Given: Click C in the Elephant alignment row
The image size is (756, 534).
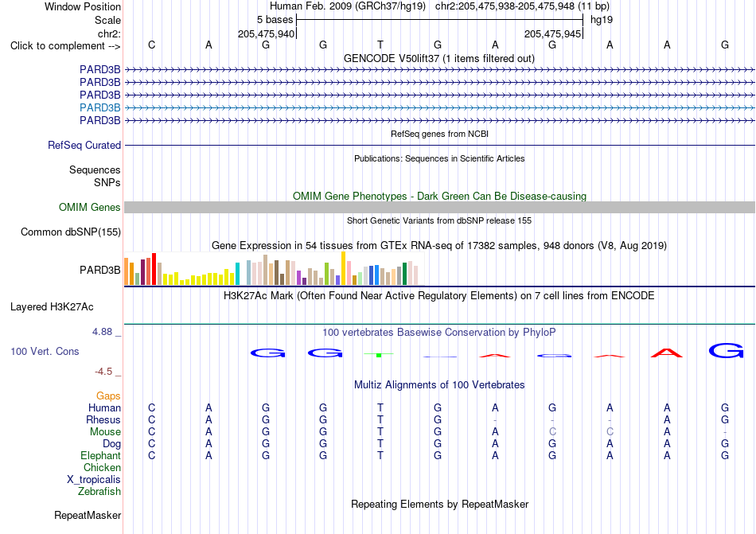Looking at the screenshot, I should tap(151, 455).
